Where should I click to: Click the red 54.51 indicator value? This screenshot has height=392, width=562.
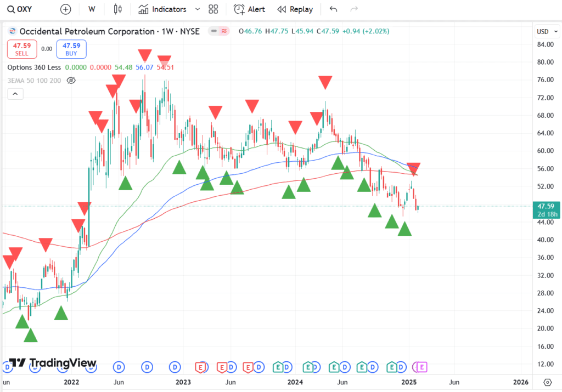(x=165, y=67)
